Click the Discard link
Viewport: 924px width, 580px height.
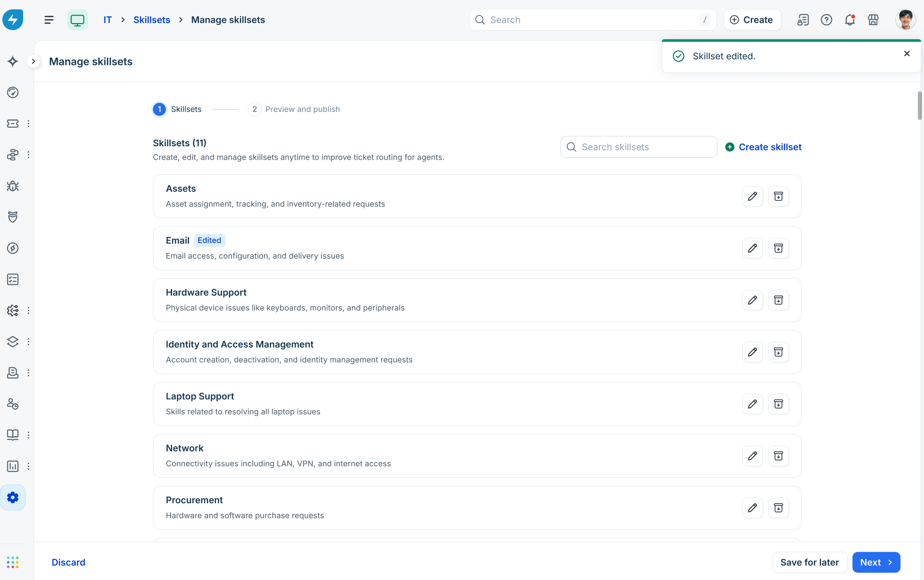[x=69, y=562]
